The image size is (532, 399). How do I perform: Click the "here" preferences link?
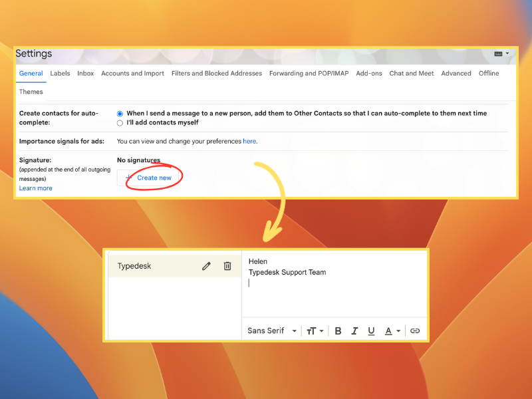[249, 142]
